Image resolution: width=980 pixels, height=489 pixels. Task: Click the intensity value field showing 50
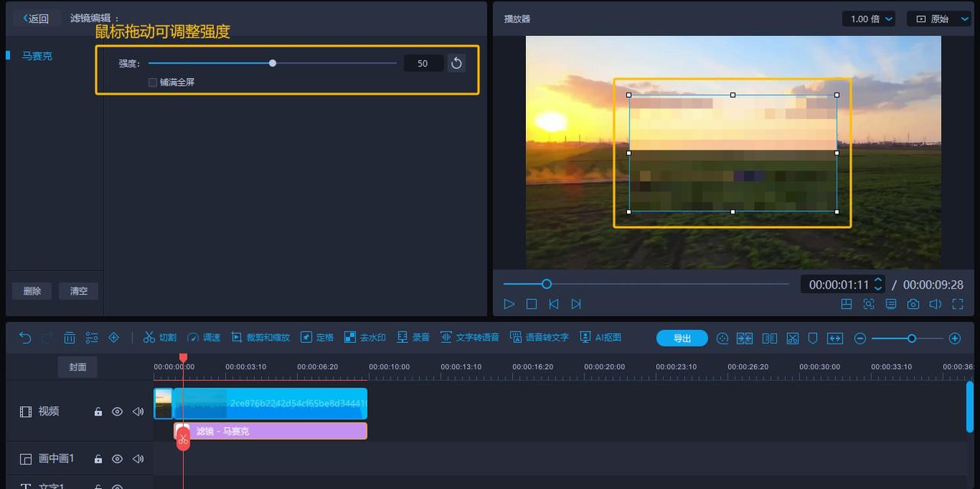coord(423,64)
